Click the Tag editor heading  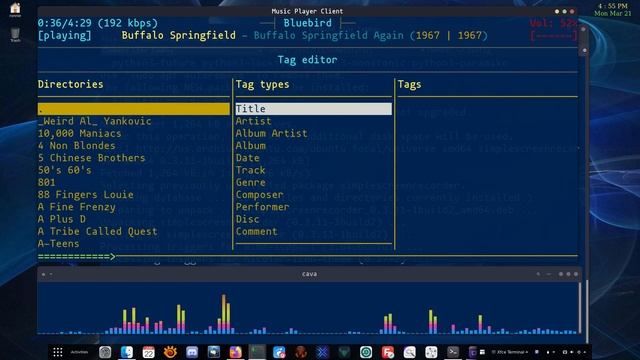point(307,60)
